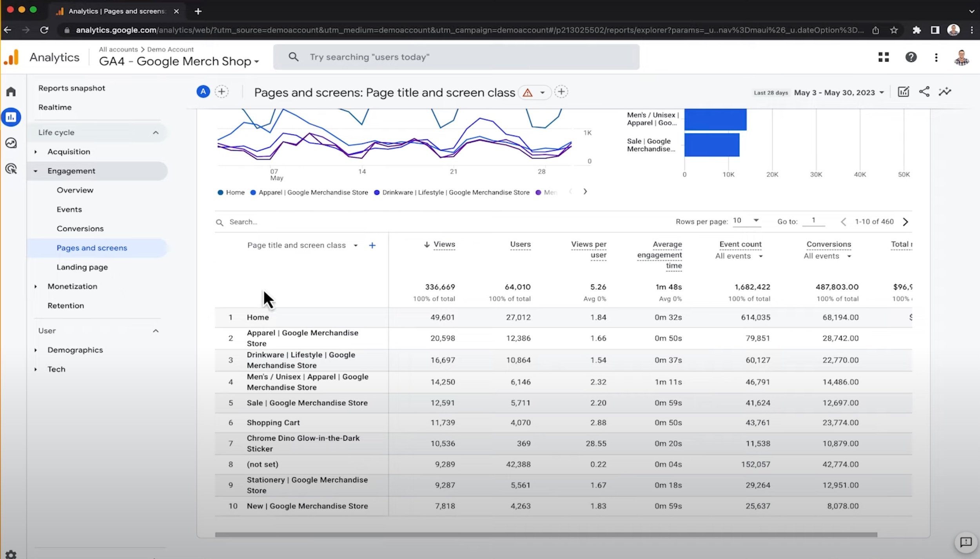The height and width of the screenshot is (559, 980).
Task: Open Landing page report
Action: [82, 267]
